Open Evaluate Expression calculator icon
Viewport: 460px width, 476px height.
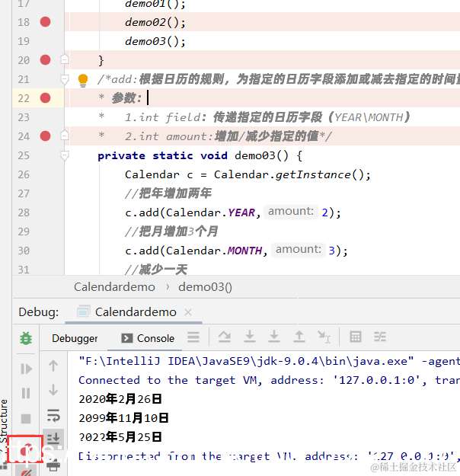point(355,337)
